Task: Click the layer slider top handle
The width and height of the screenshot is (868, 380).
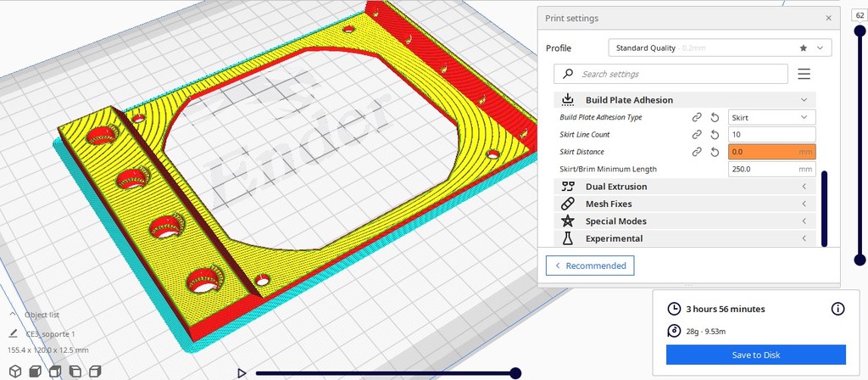Action: pyautogui.click(x=860, y=31)
